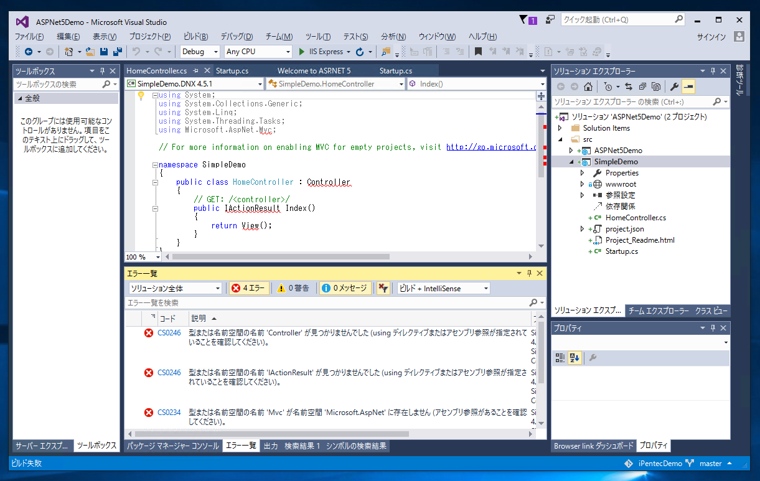Open the ファイル(F) menu
760x481 pixels.
click(29, 36)
